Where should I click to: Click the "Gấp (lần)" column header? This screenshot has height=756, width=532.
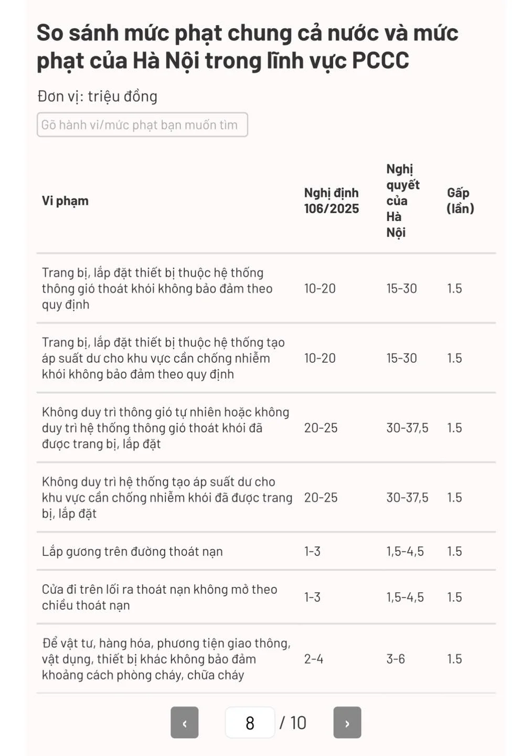(x=460, y=201)
